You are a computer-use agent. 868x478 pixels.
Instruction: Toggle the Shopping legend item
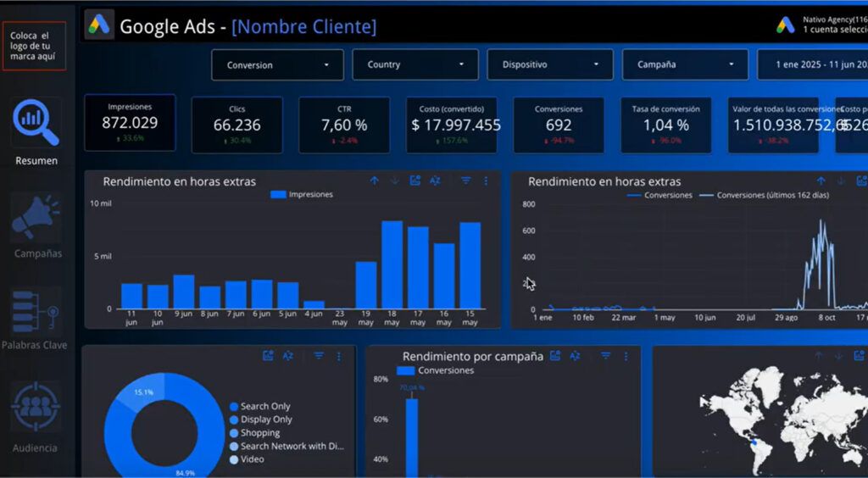[254, 433]
